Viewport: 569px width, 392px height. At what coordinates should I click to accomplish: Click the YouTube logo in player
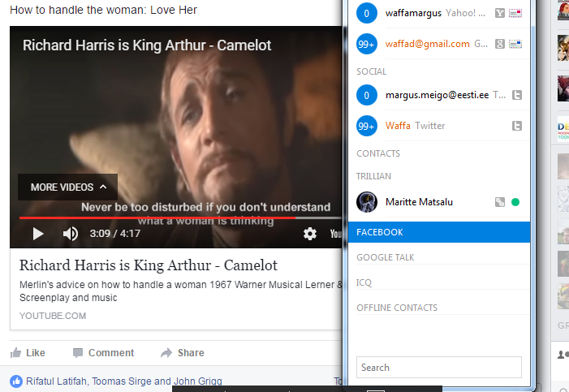pyautogui.click(x=336, y=234)
